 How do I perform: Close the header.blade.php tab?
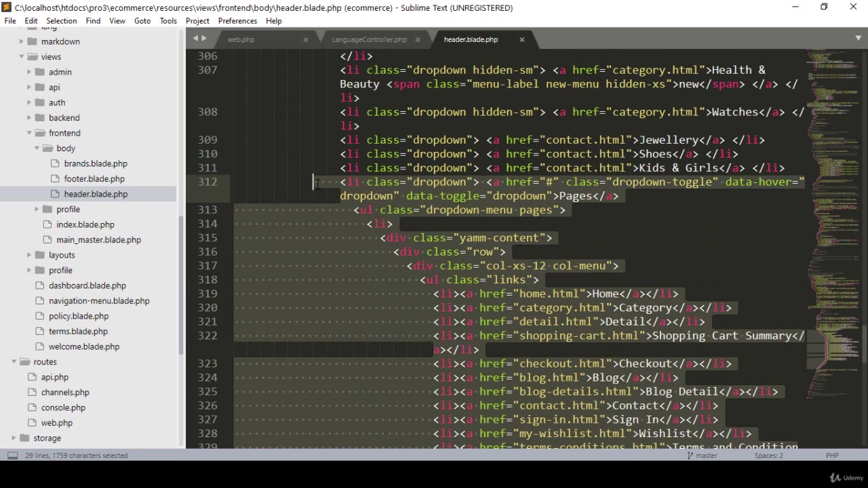pos(521,39)
